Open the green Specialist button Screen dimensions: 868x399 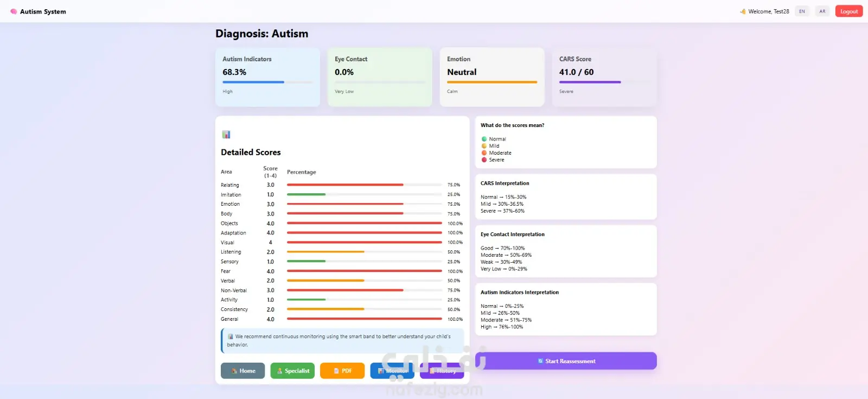292,371
